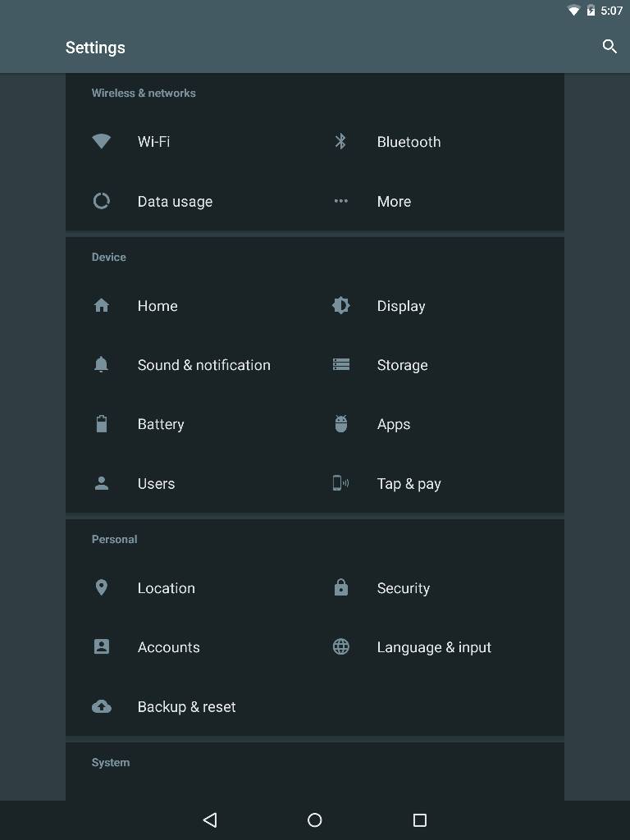This screenshot has height=840, width=630.
Task: Tap the Sound & notification bell icon
Action: point(102,365)
